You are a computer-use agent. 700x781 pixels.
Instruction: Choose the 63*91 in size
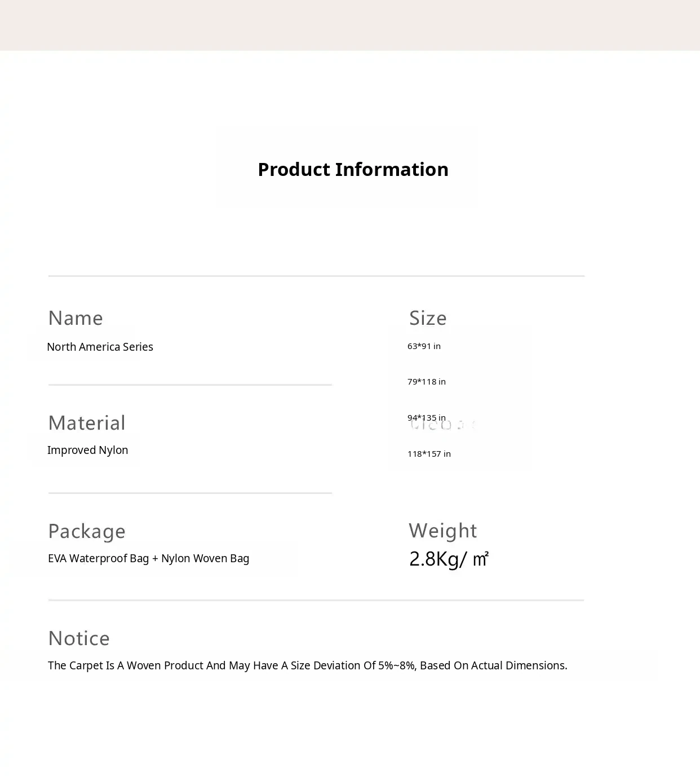424,346
